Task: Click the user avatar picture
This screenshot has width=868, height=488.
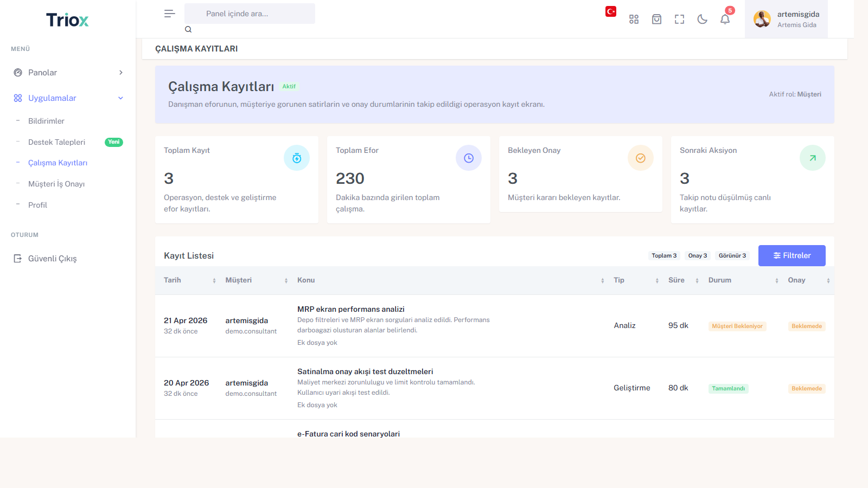Action: (762, 19)
